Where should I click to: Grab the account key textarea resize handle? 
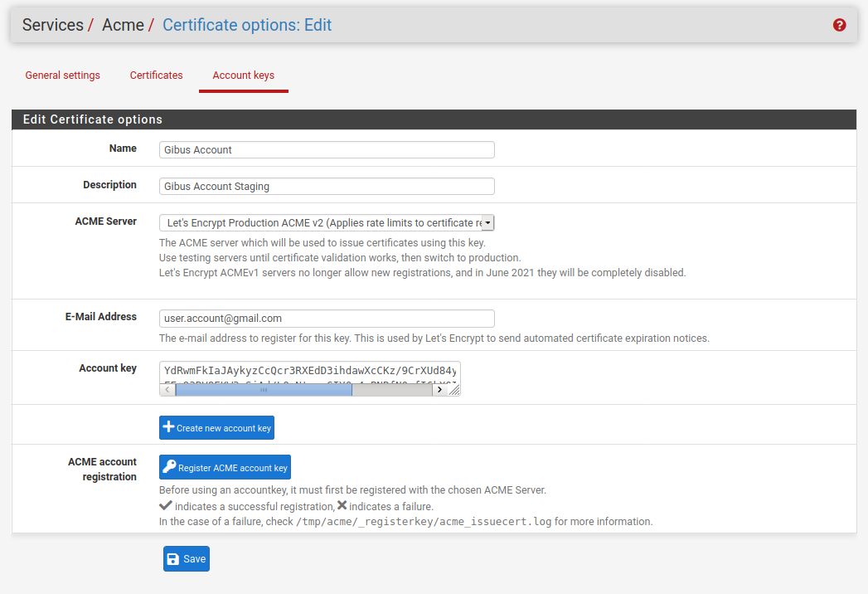[453, 390]
